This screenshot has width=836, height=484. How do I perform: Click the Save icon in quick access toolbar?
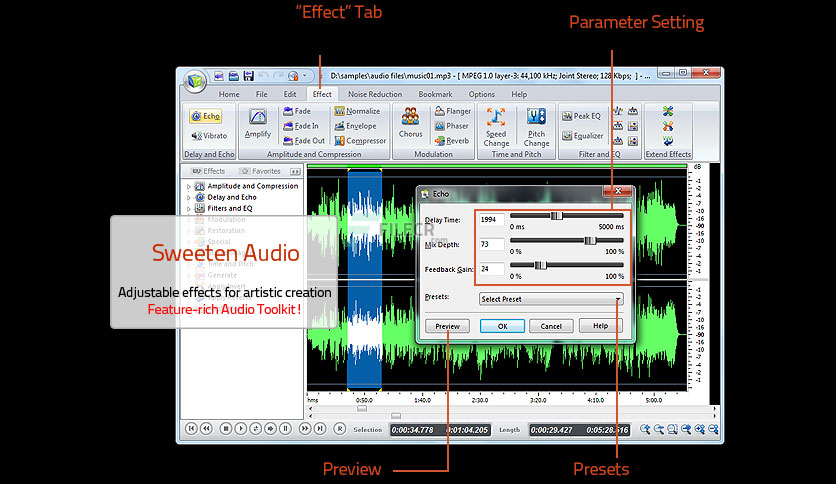pos(248,76)
